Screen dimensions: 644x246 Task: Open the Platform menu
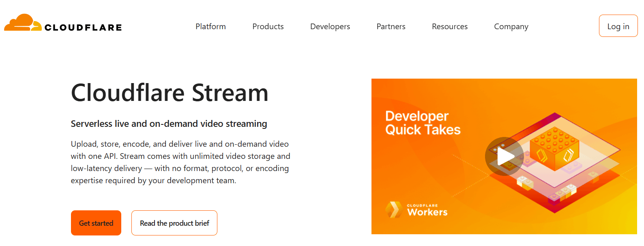(x=210, y=26)
